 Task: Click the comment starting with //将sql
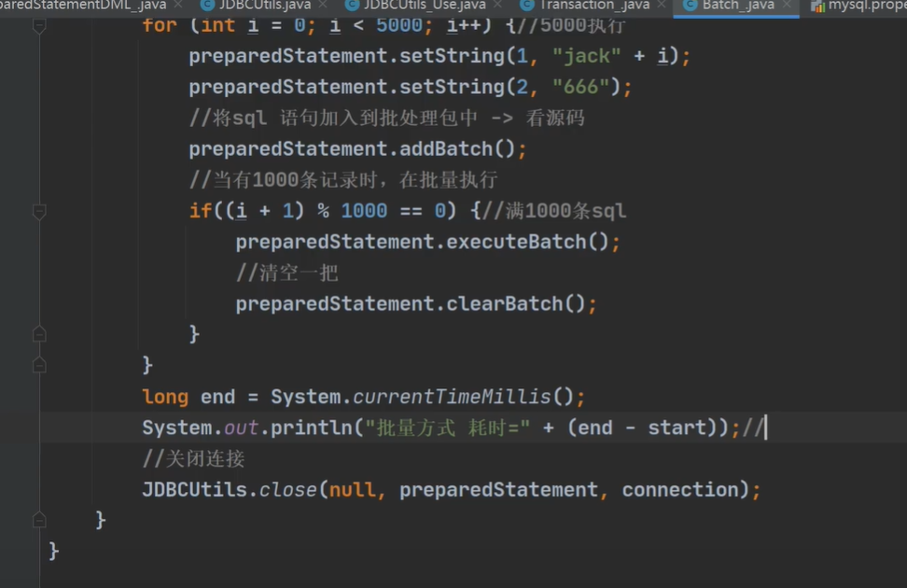tap(387, 118)
